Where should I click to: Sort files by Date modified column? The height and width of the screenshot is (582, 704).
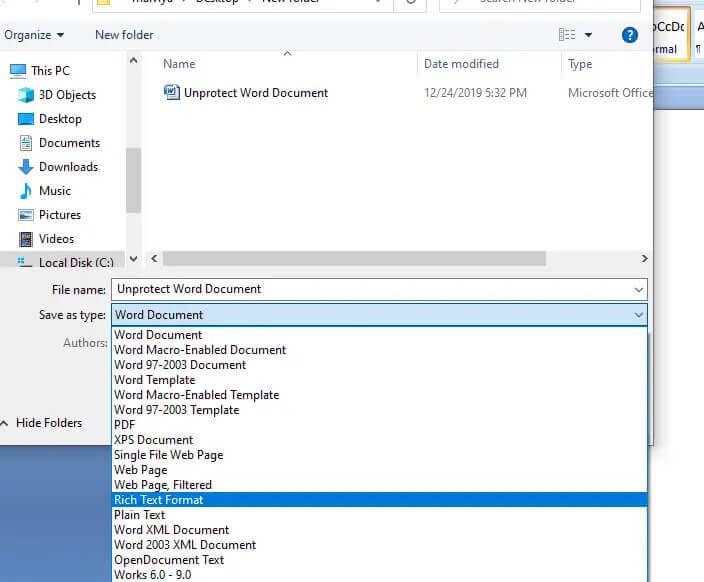(461, 64)
